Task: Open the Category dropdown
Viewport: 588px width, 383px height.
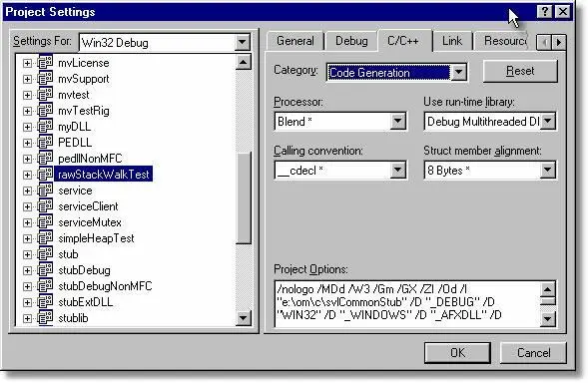Action: [458, 72]
